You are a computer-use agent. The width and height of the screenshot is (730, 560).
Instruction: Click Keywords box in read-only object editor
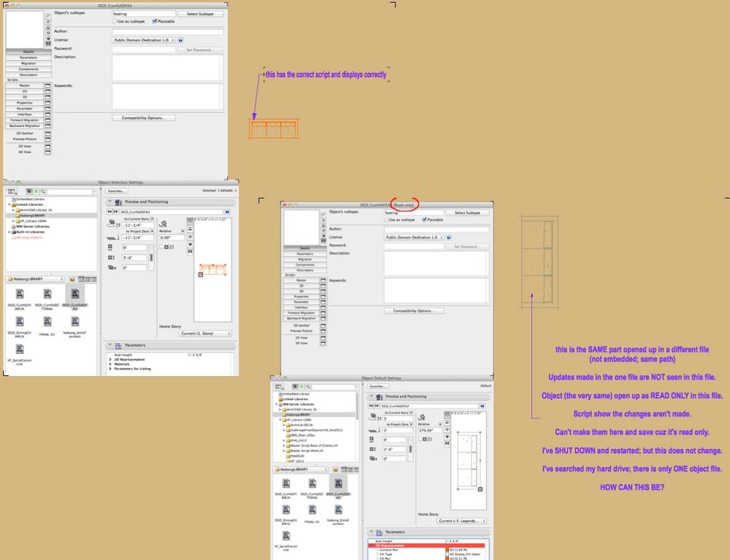coord(436,291)
